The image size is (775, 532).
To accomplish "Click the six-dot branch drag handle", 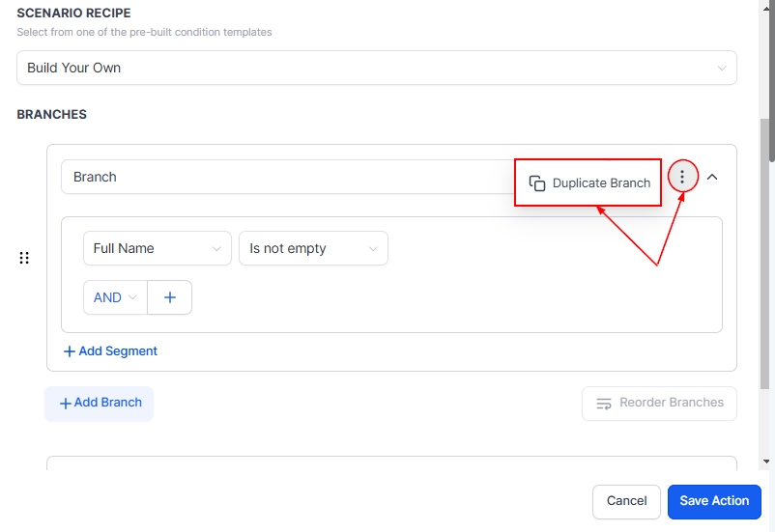I will pos(24,258).
